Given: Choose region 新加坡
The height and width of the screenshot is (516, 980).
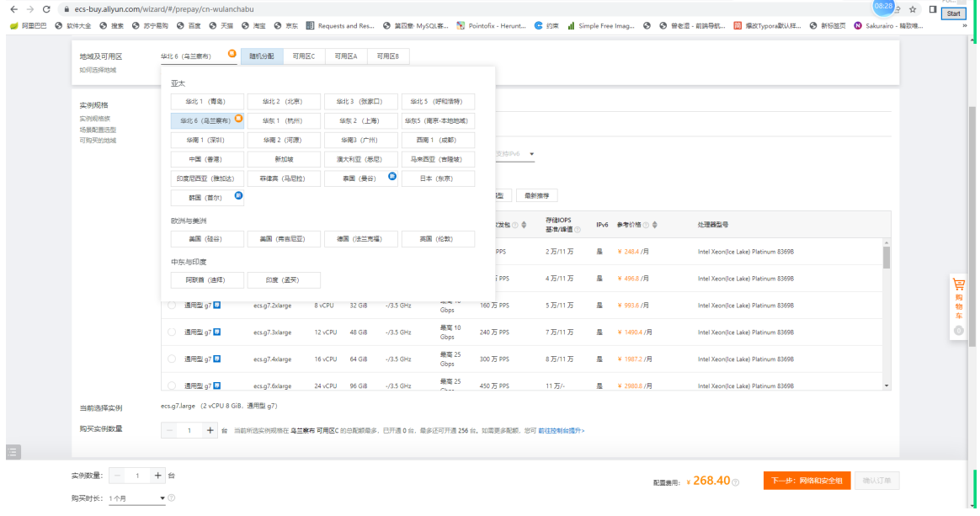Looking at the screenshot, I should [x=284, y=159].
